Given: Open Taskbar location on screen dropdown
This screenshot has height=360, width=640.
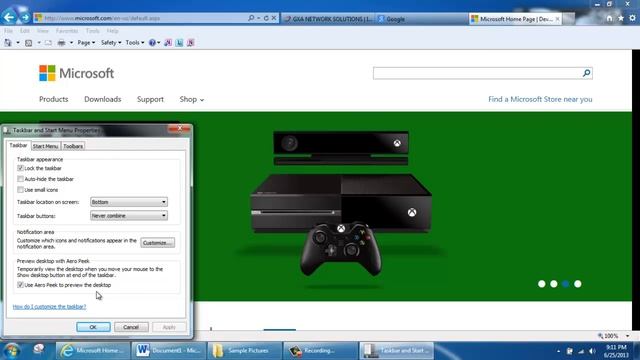Looking at the screenshot, I should pyautogui.click(x=129, y=202).
